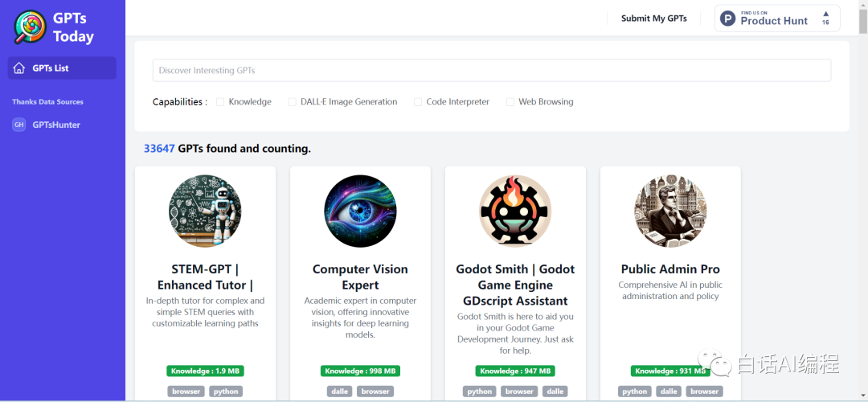Toggle the Web Browsing checkbox
The width and height of the screenshot is (868, 402).
(510, 102)
